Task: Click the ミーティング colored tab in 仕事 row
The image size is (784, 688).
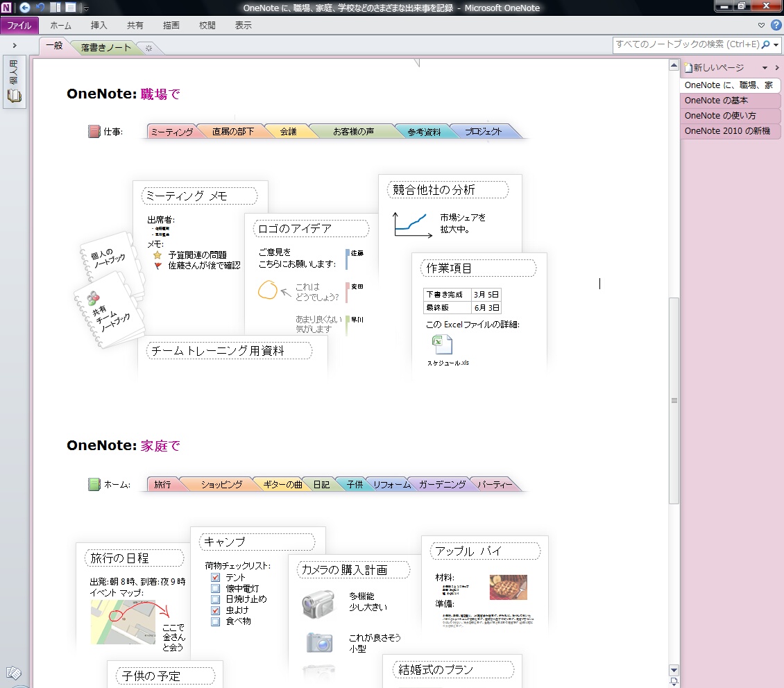Action: pos(172,131)
